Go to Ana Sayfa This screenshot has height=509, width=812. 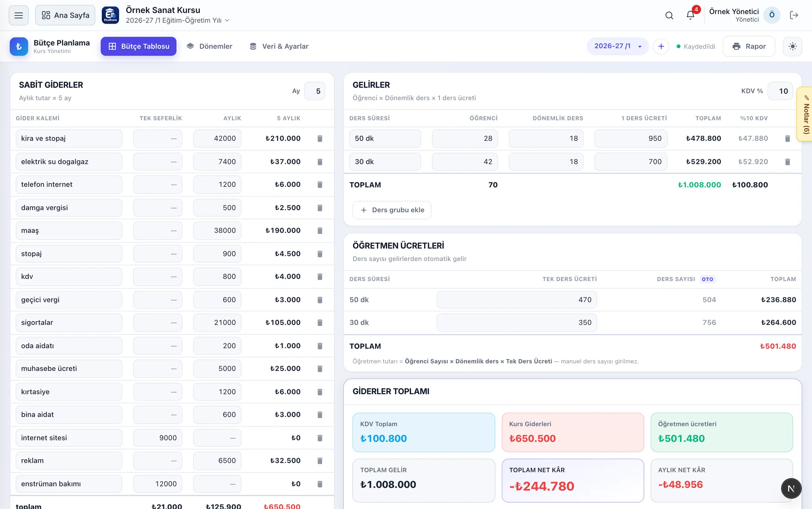(65, 15)
